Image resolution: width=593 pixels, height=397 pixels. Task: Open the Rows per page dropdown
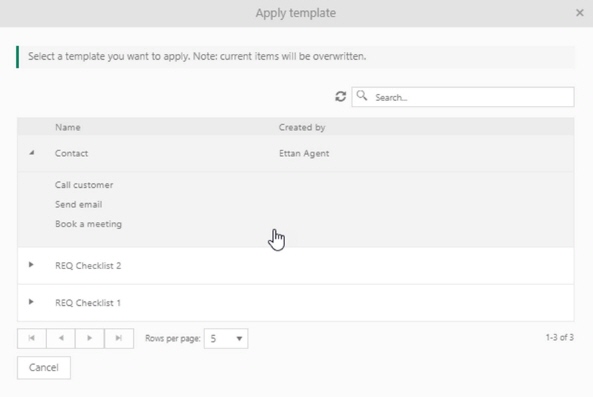click(x=226, y=338)
